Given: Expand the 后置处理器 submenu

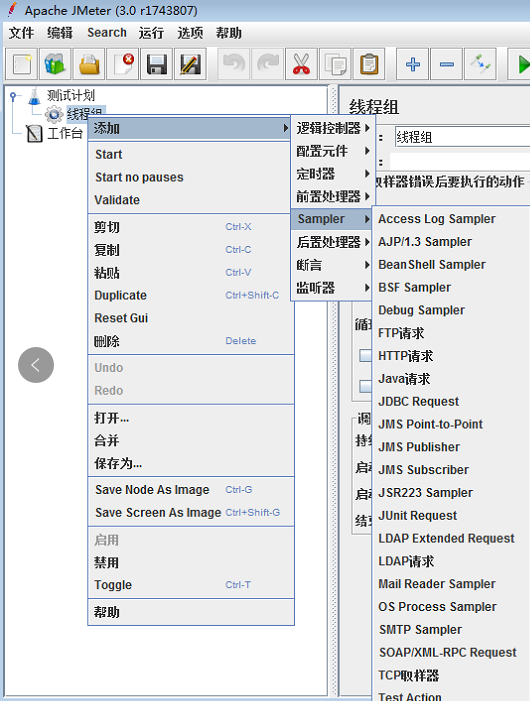Looking at the screenshot, I should [333, 242].
